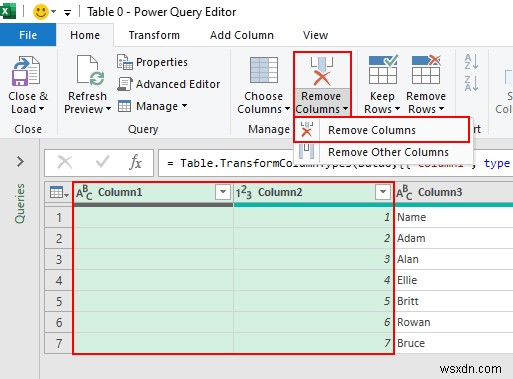Click the Refresh Preview icon
513x379 pixels.
[90, 71]
